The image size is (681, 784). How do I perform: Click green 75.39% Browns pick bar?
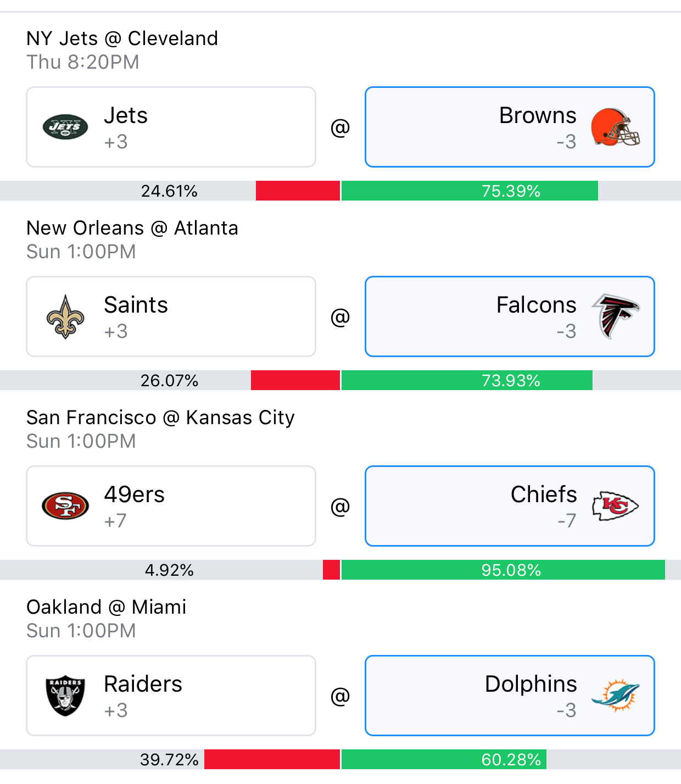click(x=470, y=191)
